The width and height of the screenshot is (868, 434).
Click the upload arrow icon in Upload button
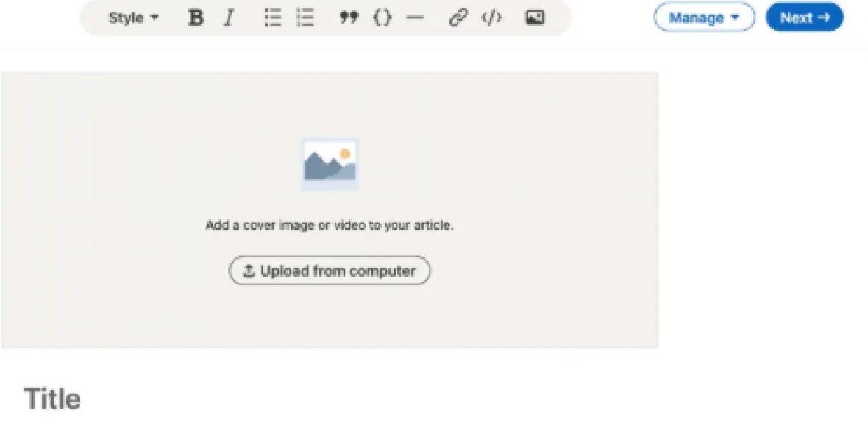coord(249,271)
